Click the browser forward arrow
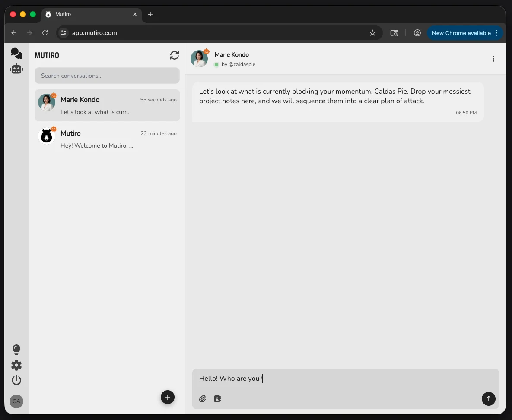The width and height of the screenshot is (512, 420). pos(29,33)
